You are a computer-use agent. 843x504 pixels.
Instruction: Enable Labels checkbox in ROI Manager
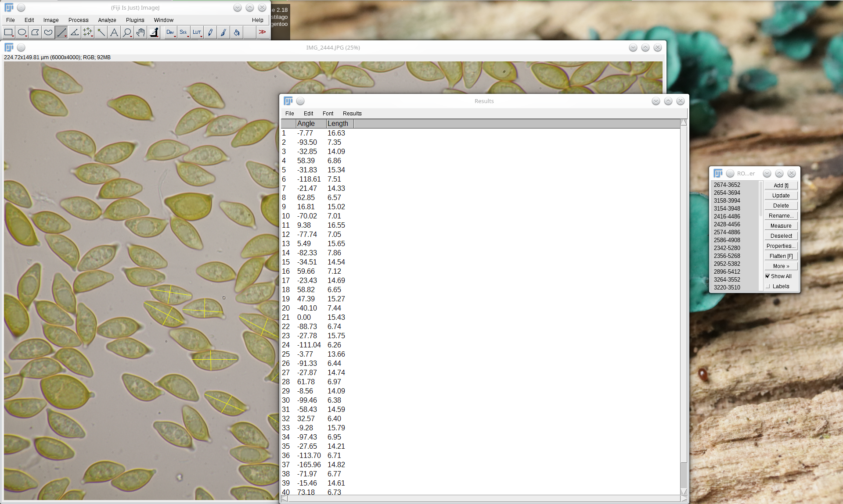[767, 286]
